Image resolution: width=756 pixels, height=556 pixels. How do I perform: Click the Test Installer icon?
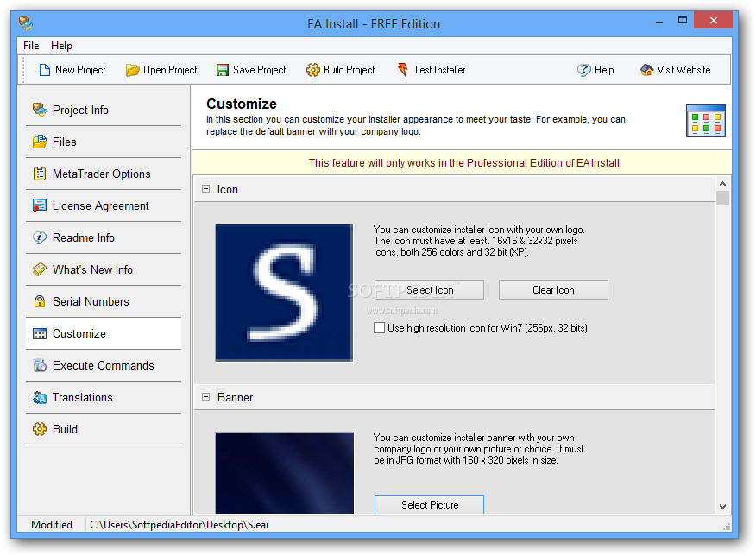tap(402, 70)
